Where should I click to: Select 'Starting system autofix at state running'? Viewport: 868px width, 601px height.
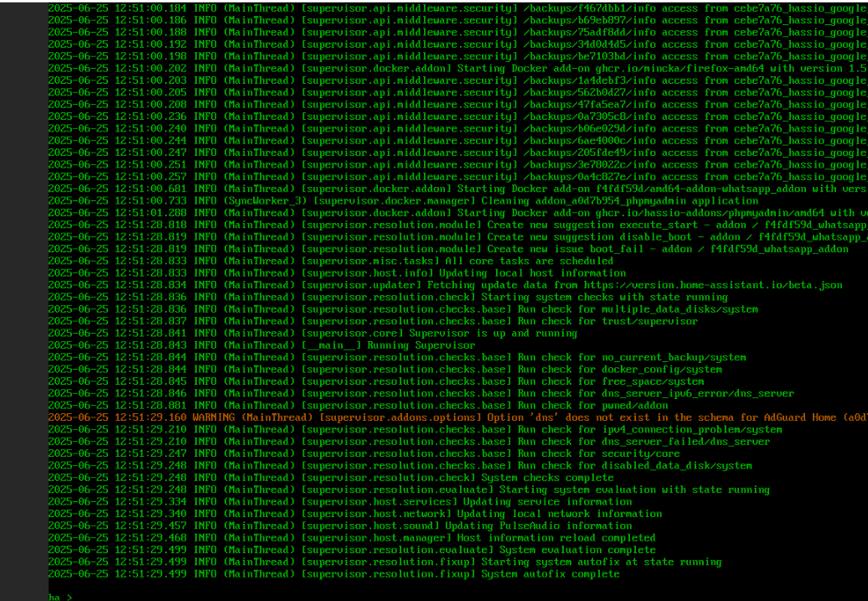tap(385, 562)
